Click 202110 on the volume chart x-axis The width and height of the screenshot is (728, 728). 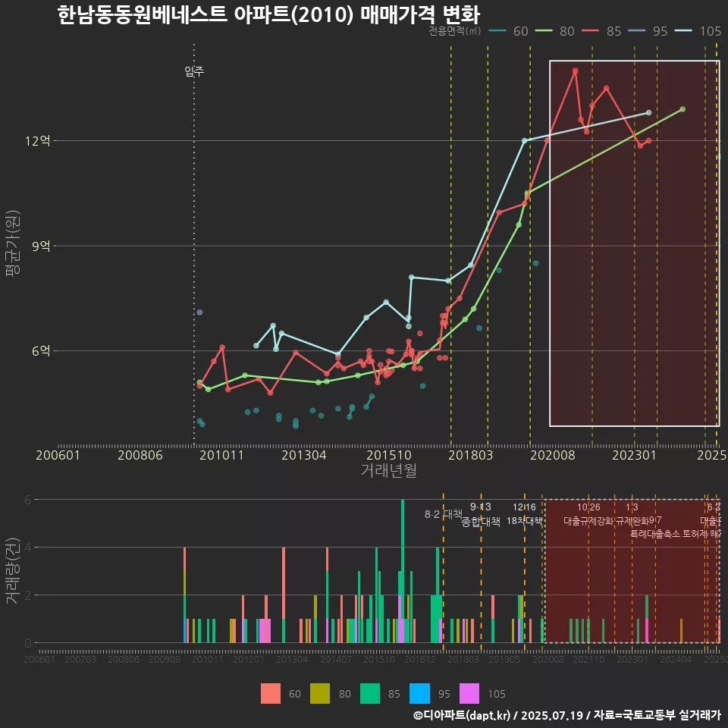pos(588,659)
